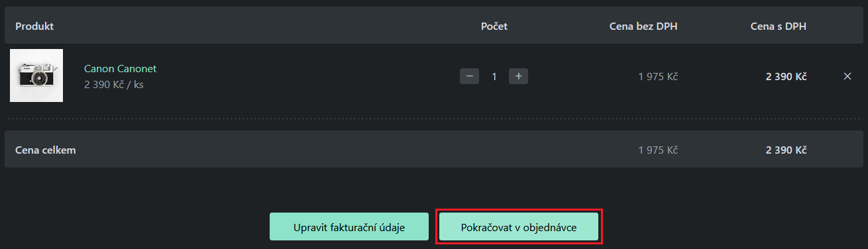
Task: Click the Cena bez DPH column header
Action: [643, 26]
